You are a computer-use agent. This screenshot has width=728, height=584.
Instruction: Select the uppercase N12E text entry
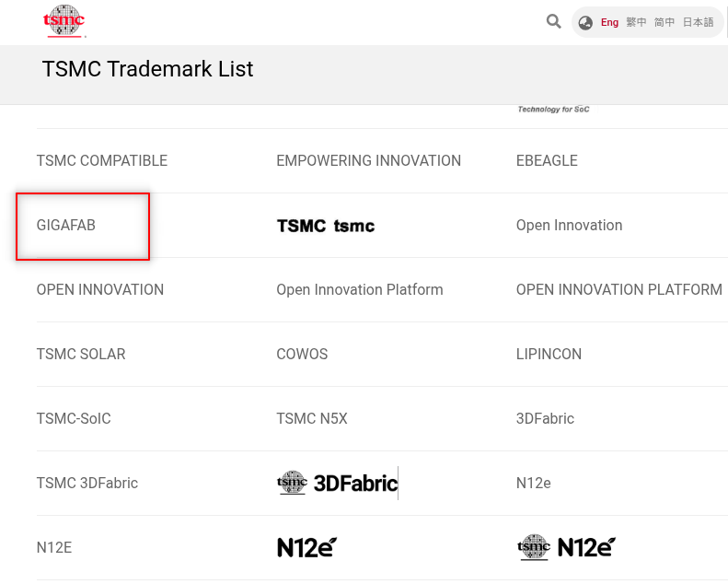[54, 548]
